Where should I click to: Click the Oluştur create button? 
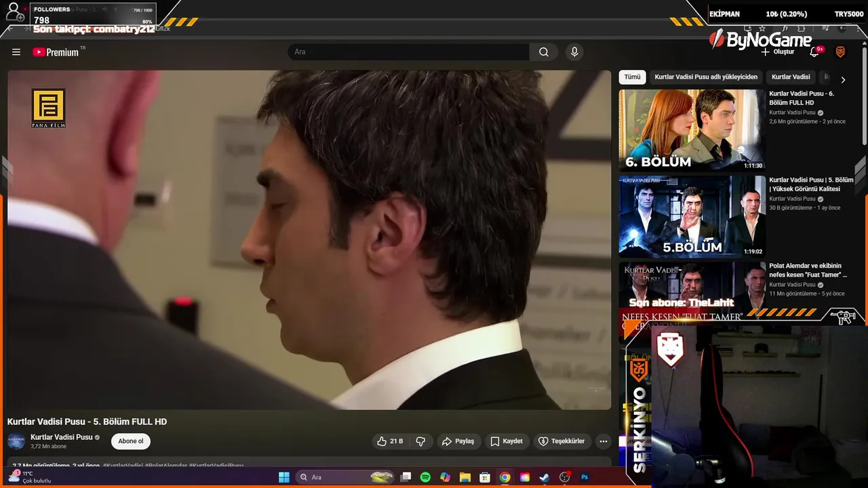777,52
